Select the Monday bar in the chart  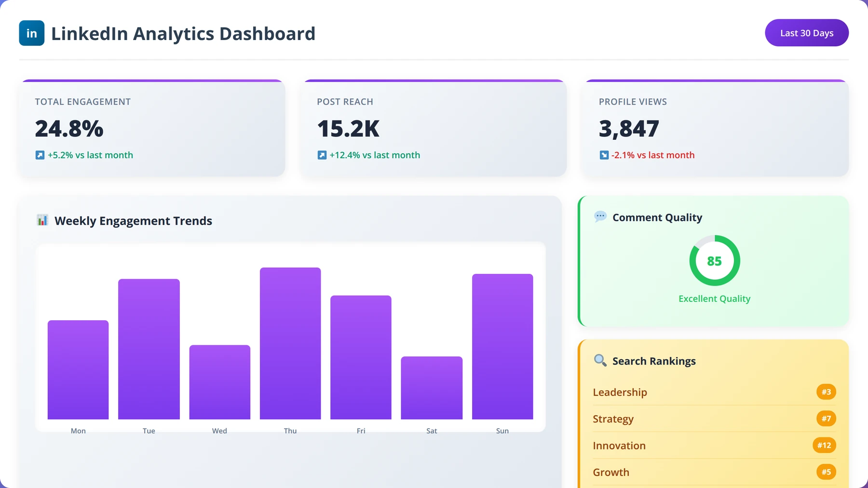(x=78, y=370)
